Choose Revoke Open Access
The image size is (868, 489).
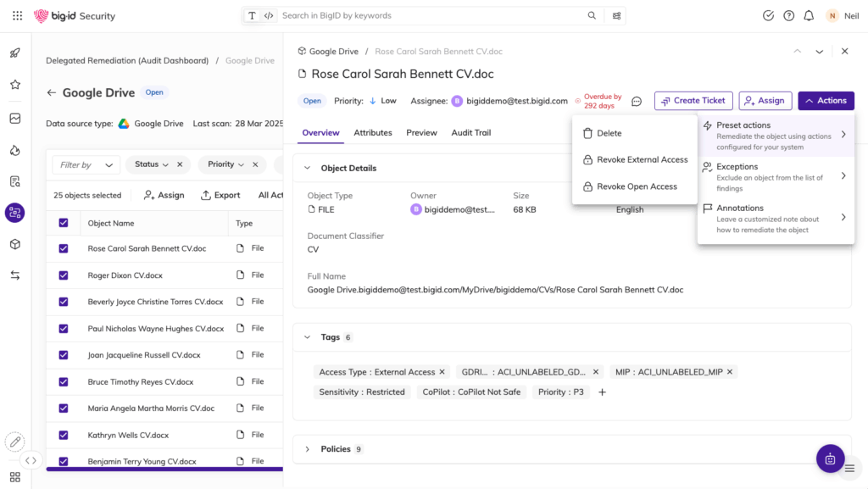tap(634, 186)
